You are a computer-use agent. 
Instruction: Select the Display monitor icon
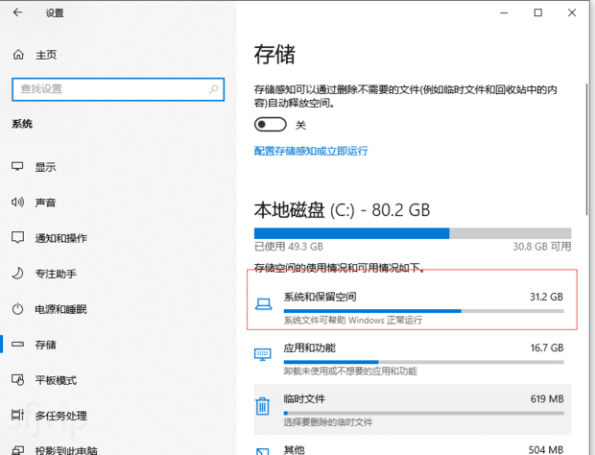pyautogui.click(x=17, y=166)
